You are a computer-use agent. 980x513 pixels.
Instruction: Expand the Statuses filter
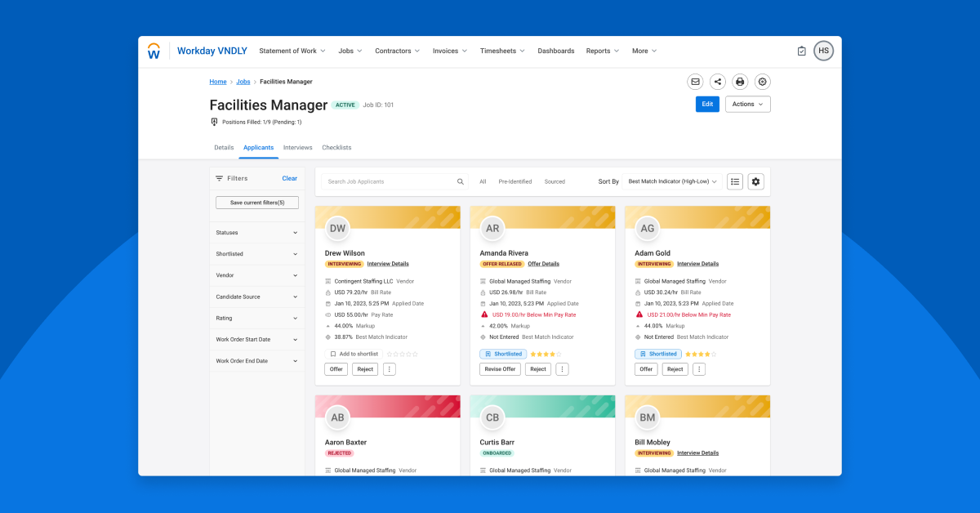click(256, 233)
